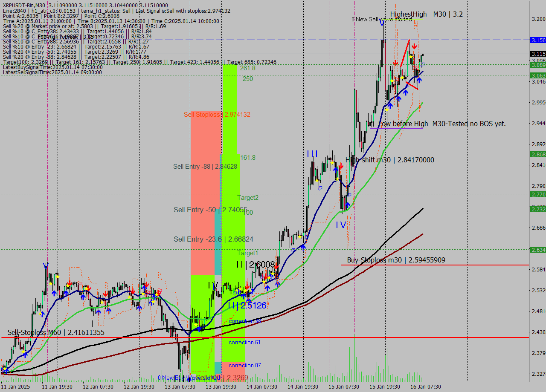Click the green 2.732 price tag
This screenshot has height=392, width=546.
pyautogui.click(x=538, y=209)
